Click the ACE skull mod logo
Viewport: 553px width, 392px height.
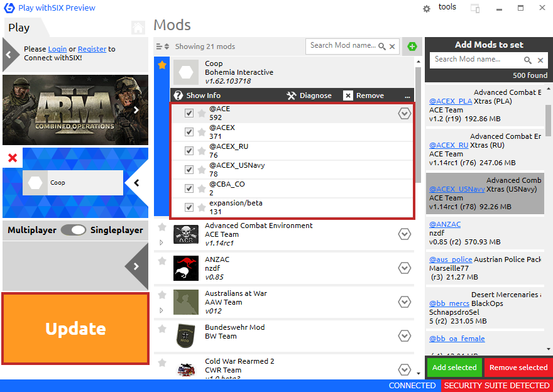tap(186, 234)
